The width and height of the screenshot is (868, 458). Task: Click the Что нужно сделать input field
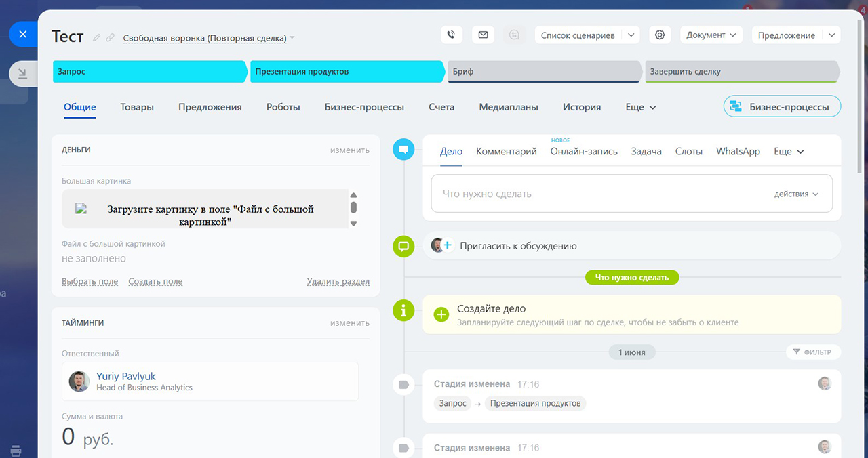[x=597, y=194]
